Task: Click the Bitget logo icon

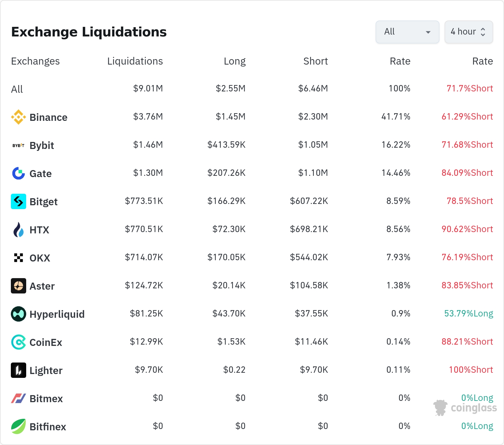Action: point(19,202)
